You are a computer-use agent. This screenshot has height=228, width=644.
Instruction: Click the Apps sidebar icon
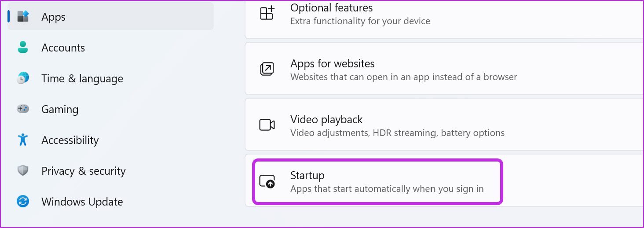coord(23,17)
